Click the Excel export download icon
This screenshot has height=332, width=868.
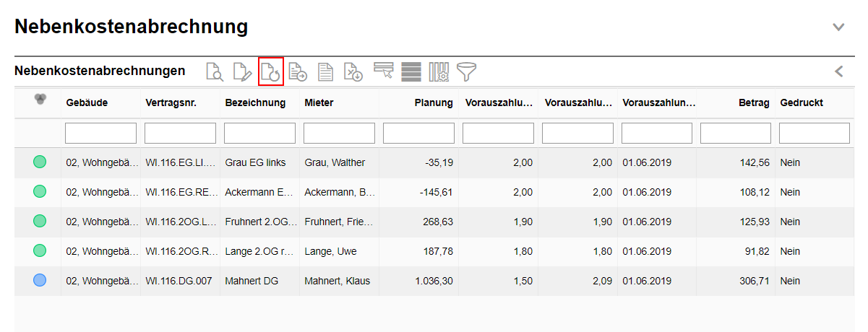click(353, 71)
